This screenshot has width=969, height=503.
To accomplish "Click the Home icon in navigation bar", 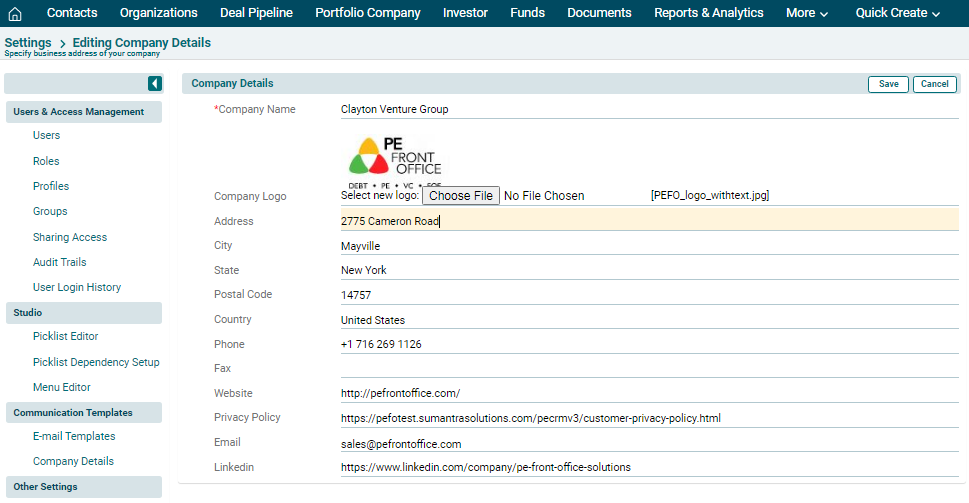I will 15,13.
